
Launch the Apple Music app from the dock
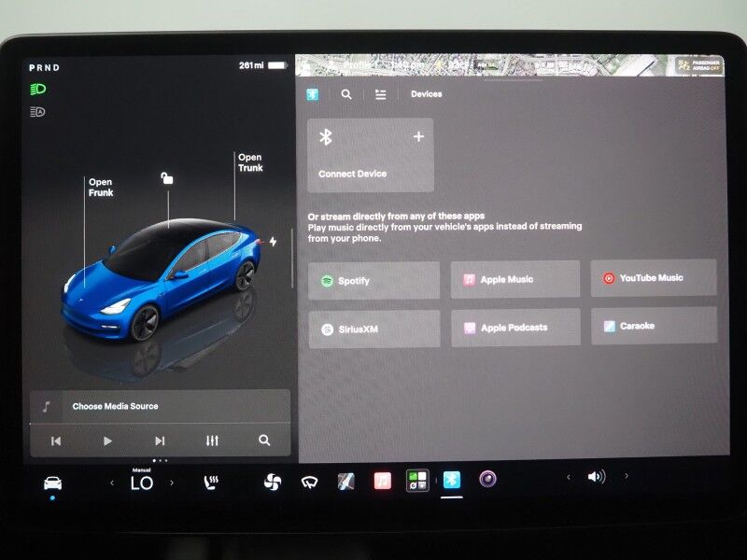pyautogui.click(x=382, y=481)
